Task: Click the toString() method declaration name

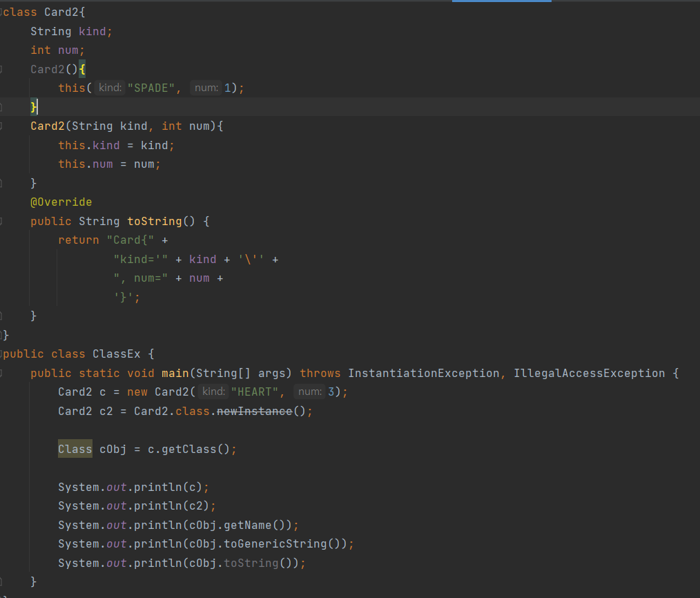Action: tap(155, 221)
